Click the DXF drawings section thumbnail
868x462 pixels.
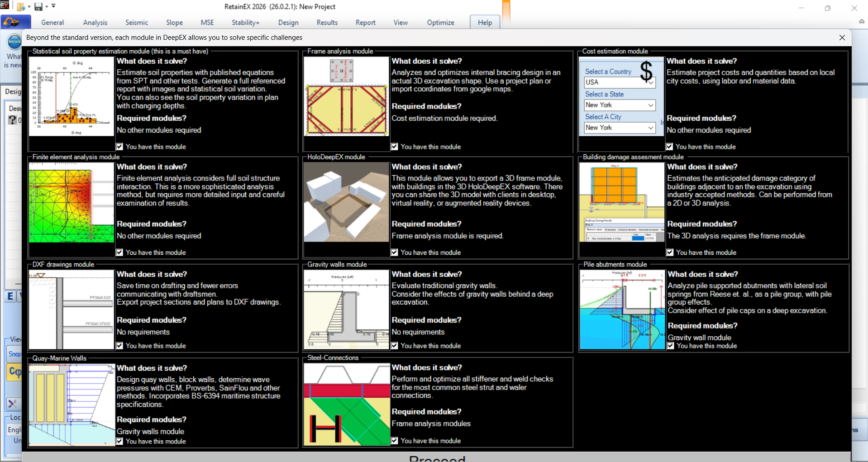[72, 310]
